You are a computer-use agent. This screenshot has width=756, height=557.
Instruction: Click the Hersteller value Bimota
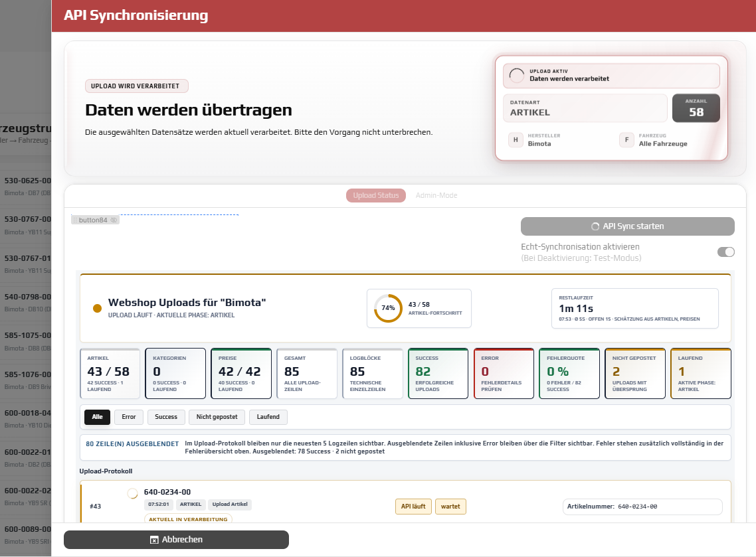[539, 143]
